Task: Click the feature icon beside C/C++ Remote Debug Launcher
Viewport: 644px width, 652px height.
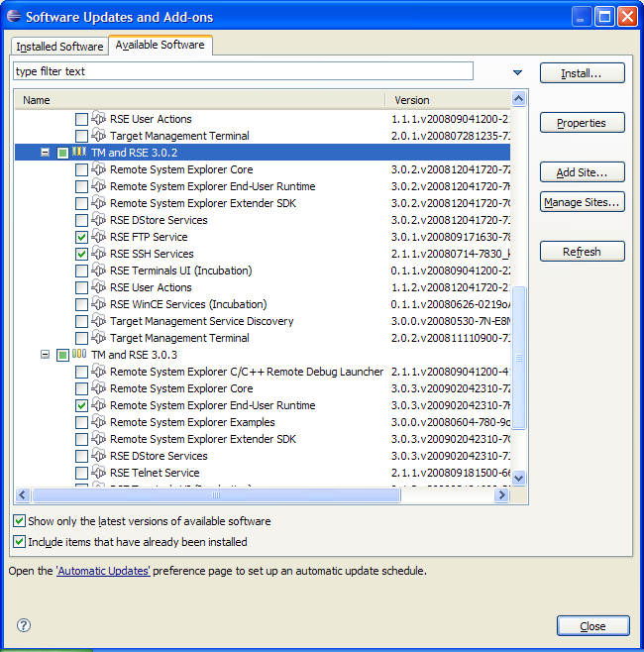Action: (98, 372)
